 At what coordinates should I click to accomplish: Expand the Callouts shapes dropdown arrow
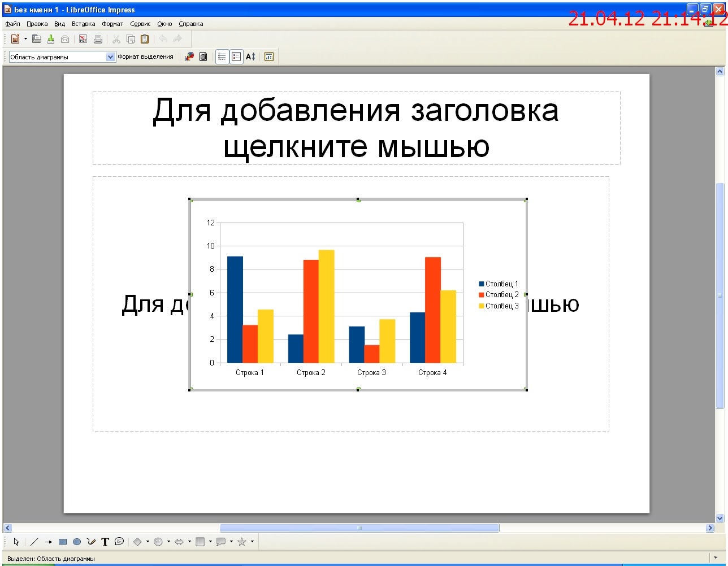pyautogui.click(x=231, y=542)
